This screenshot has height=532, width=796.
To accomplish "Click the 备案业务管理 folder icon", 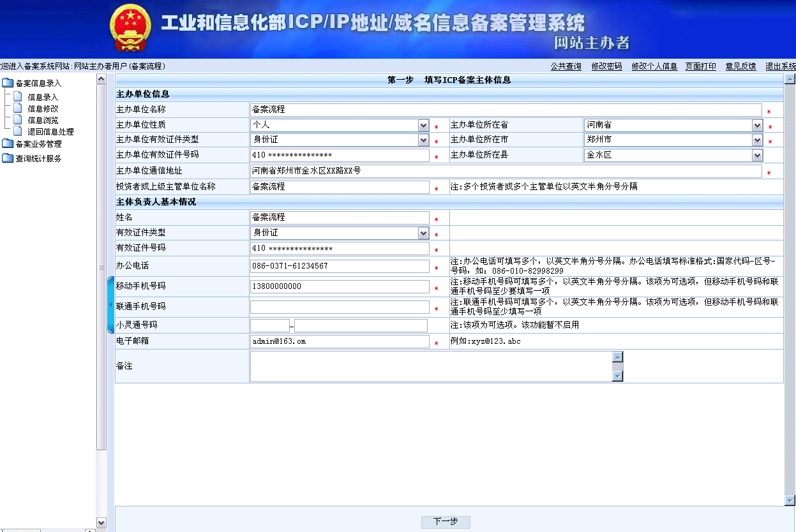I will pyautogui.click(x=8, y=144).
